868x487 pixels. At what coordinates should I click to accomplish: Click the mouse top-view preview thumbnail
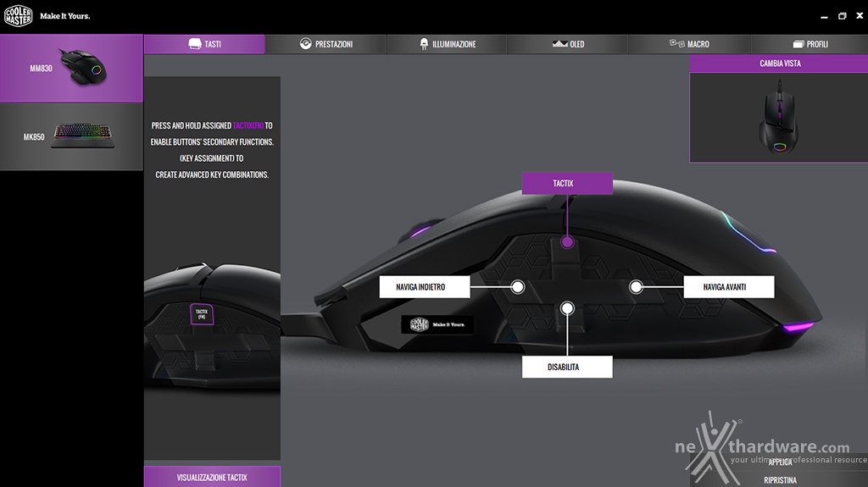pyautogui.click(x=779, y=117)
